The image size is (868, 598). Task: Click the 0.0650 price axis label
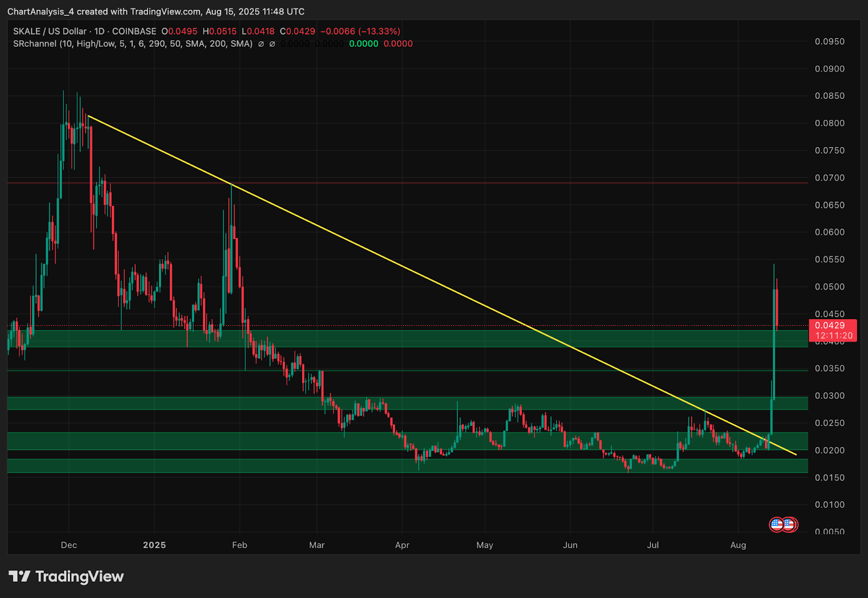coord(829,205)
